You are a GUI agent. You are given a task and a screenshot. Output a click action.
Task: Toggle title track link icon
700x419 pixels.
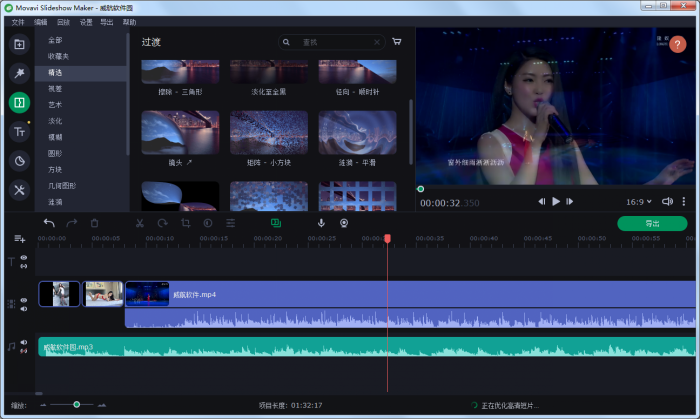point(24,266)
